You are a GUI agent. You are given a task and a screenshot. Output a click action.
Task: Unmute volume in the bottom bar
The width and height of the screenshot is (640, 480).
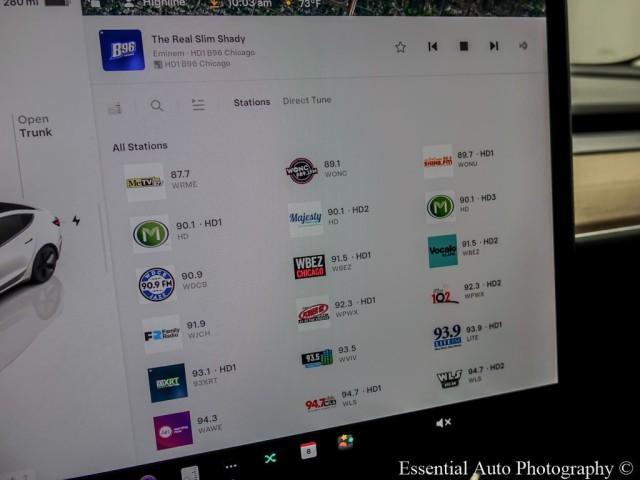[443, 423]
